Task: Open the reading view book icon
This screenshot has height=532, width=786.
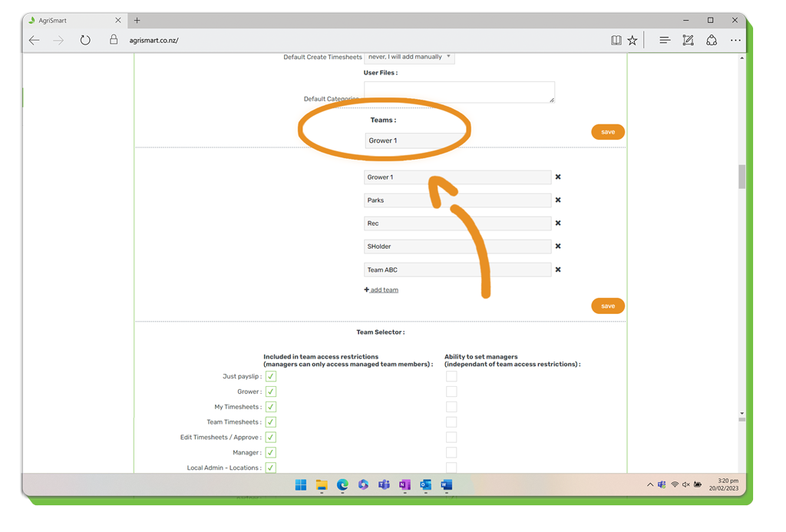Action: [616, 41]
